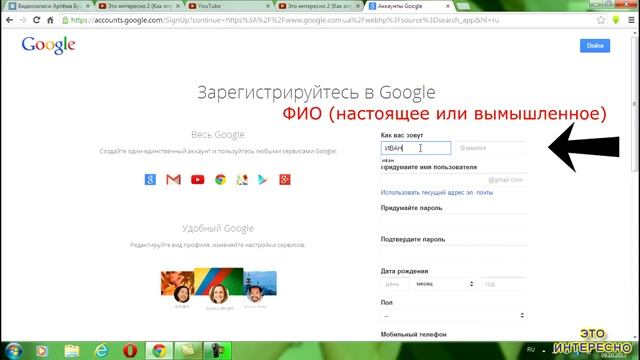Viewport: 640px width, 360px height.
Task: Click the Как вас зовут label
Action: (402, 135)
